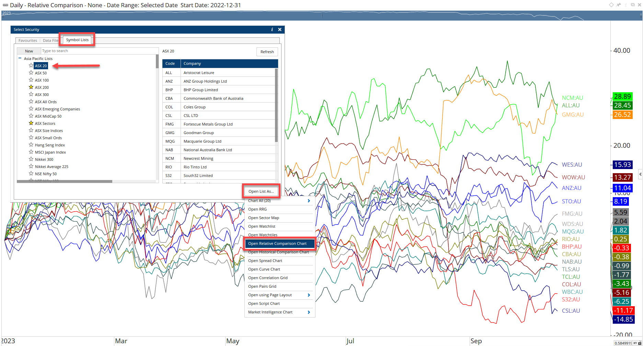
Task: Click the pin icon in chart title bar
Action: click(619, 5)
